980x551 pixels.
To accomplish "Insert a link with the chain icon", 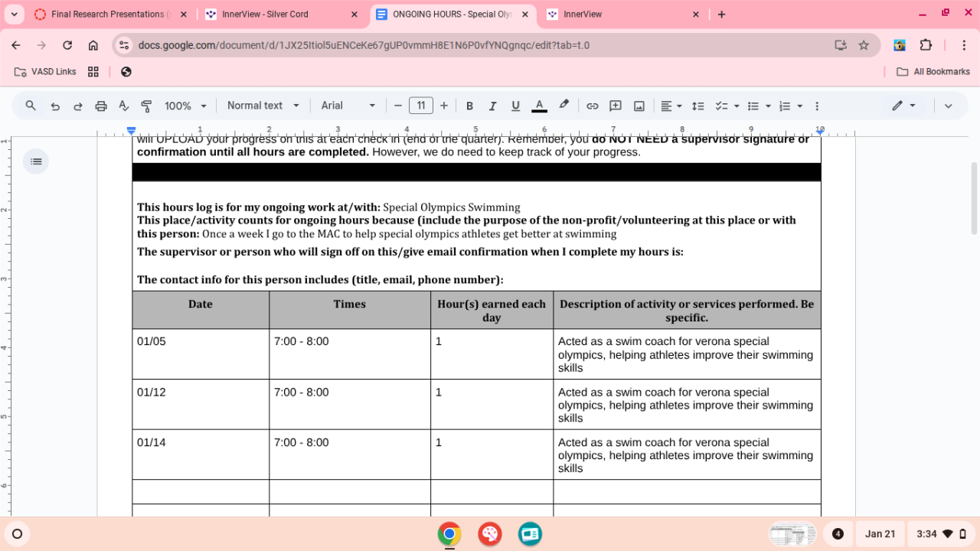I will 592,106.
